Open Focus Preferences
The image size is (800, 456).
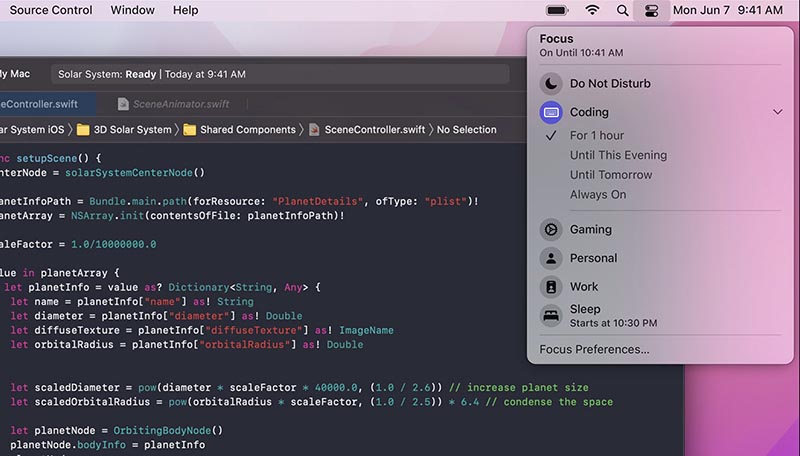pyautogui.click(x=594, y=349)
